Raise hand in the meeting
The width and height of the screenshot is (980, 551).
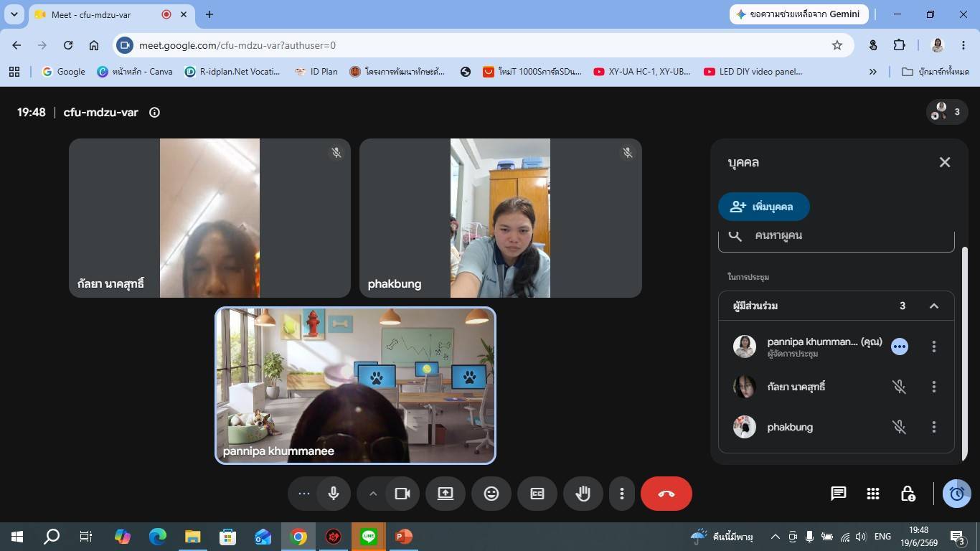[583, 494]
